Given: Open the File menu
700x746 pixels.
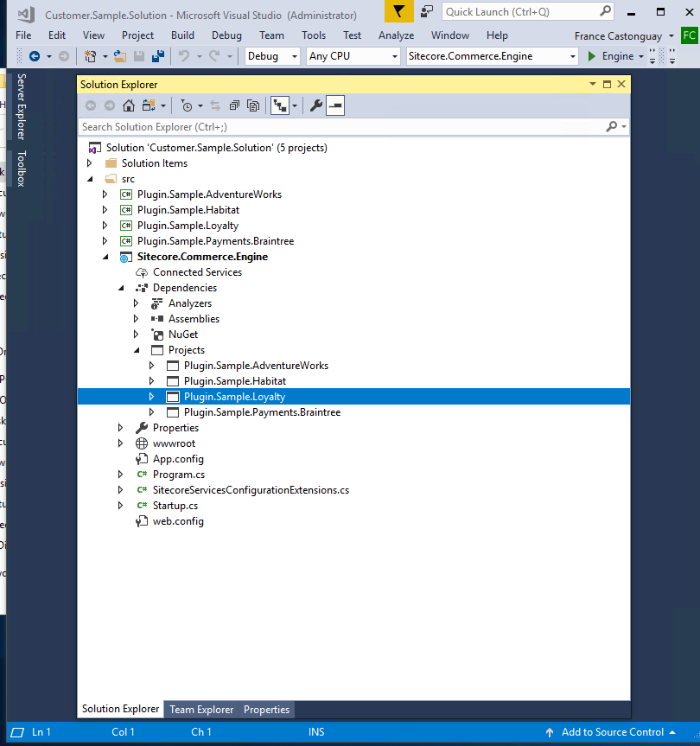Looking at the screenshot, I should (23, 35).
